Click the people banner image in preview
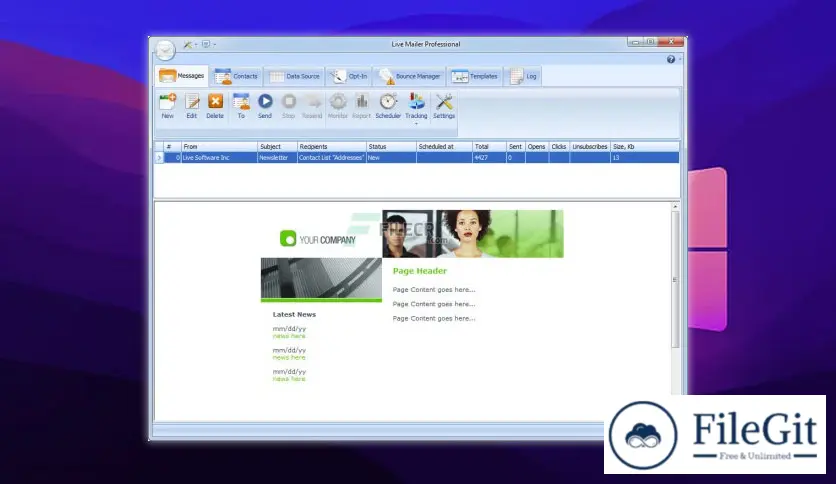The width and height of the screenshot is (836, 484). point(473,233)
